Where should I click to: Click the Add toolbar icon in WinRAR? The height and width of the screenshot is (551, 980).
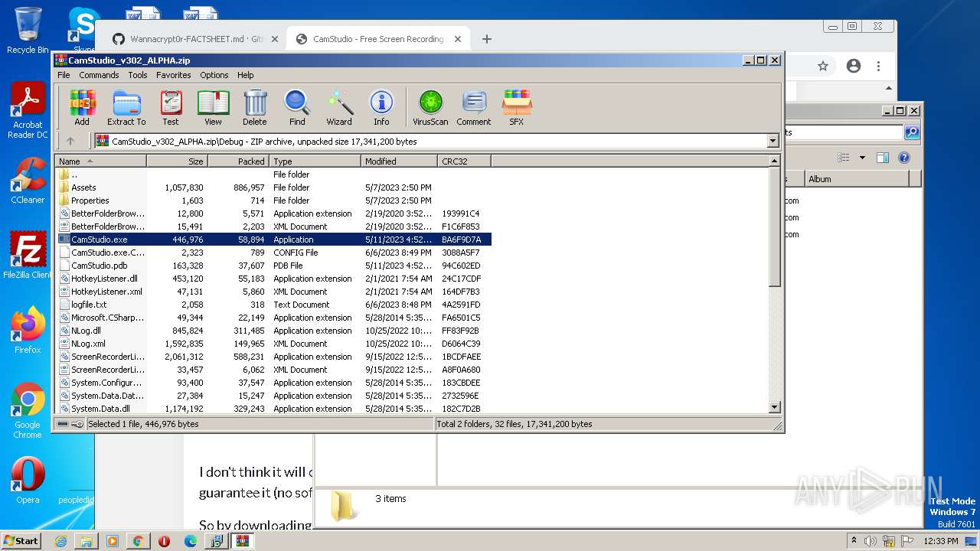82,108
